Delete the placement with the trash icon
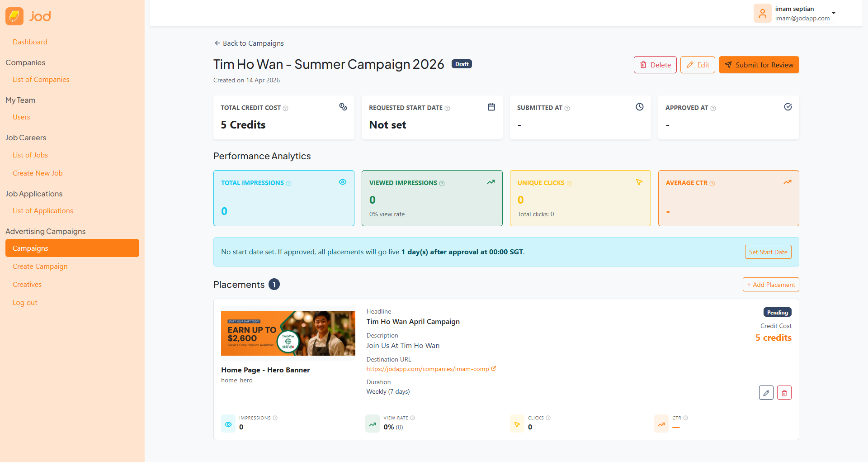 tap(784, 393)
